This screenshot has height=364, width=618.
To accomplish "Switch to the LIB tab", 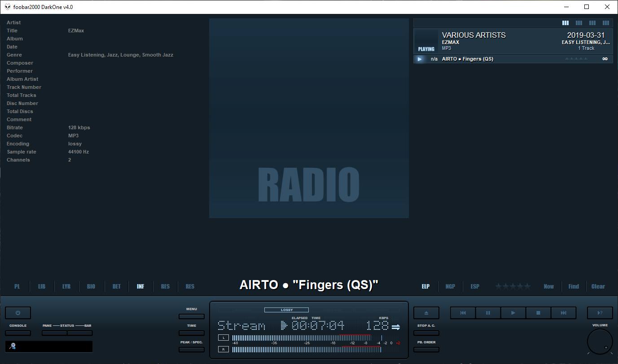I will click(42, 286).
